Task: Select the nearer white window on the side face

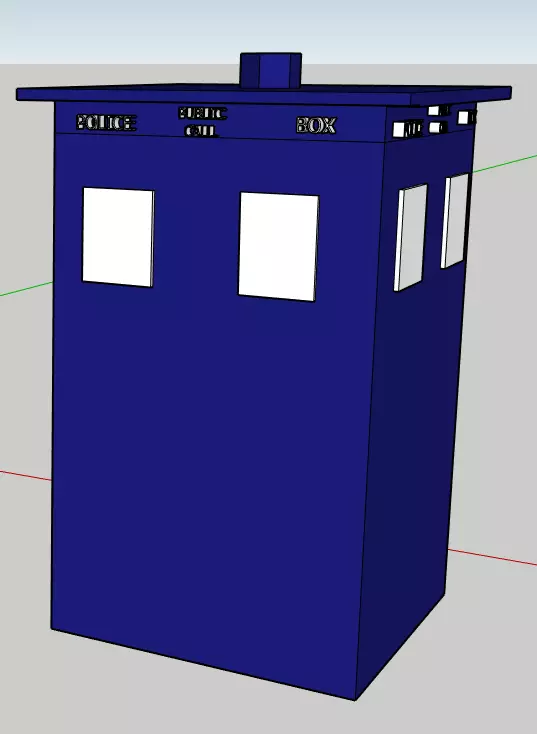Action: tap(411, 237)
